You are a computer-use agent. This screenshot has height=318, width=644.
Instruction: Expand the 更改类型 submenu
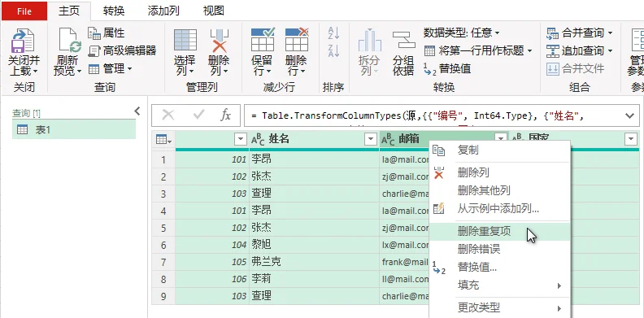pos(500,307)
